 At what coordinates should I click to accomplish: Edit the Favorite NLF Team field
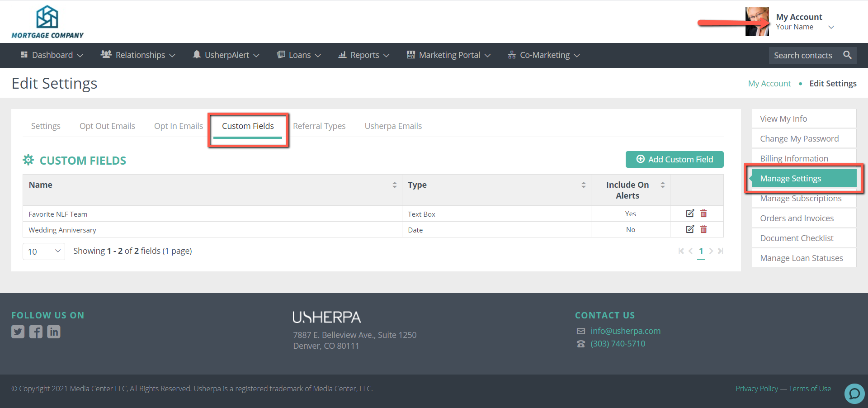click(x=690, y=213)
